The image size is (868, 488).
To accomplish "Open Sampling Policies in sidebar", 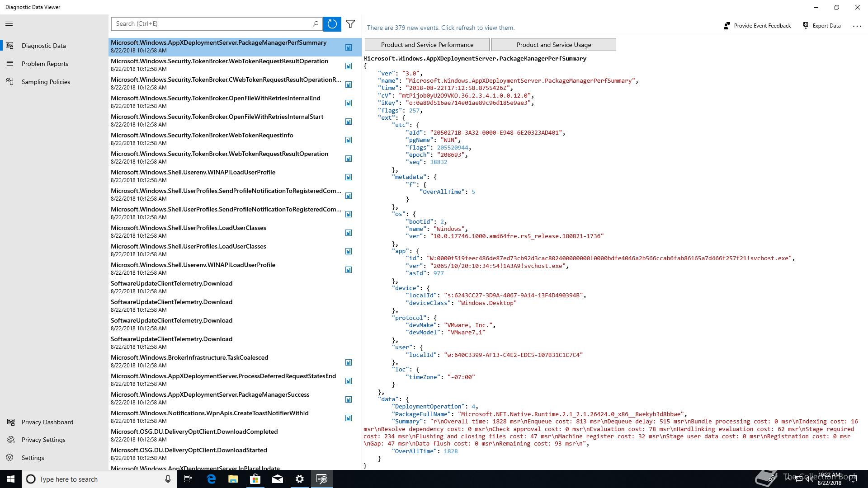I will tap(54, 82).
